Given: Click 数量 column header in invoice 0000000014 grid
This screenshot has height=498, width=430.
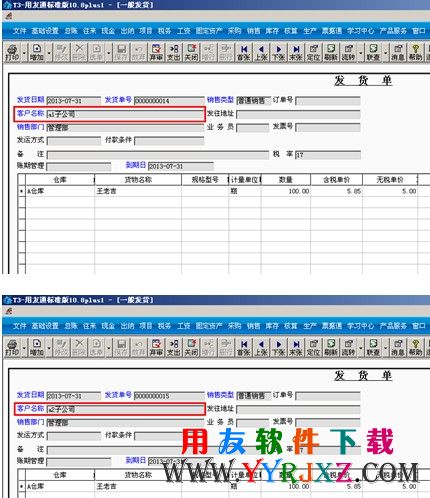Looking at the screenshot, I should click(286, 180).
